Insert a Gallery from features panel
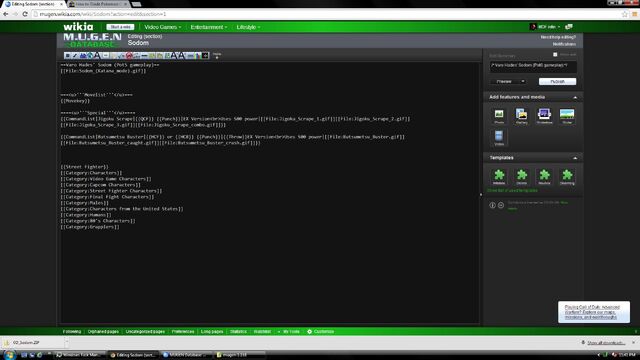 click(521, 116)
